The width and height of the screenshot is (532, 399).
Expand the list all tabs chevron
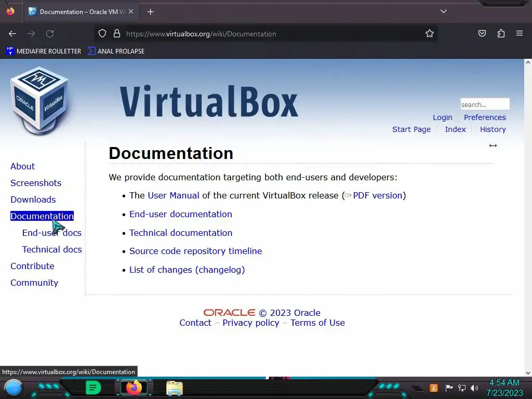coord(444,11)
